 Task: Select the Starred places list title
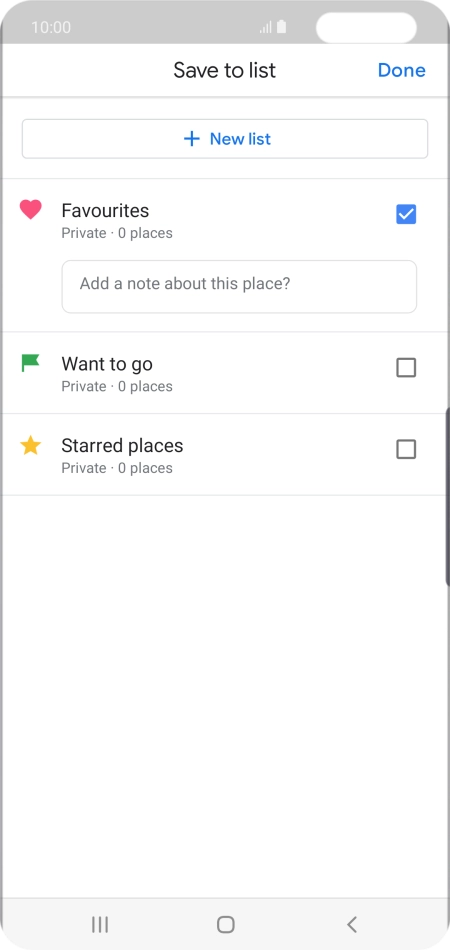pyautogui.click(x=122, y=446)
